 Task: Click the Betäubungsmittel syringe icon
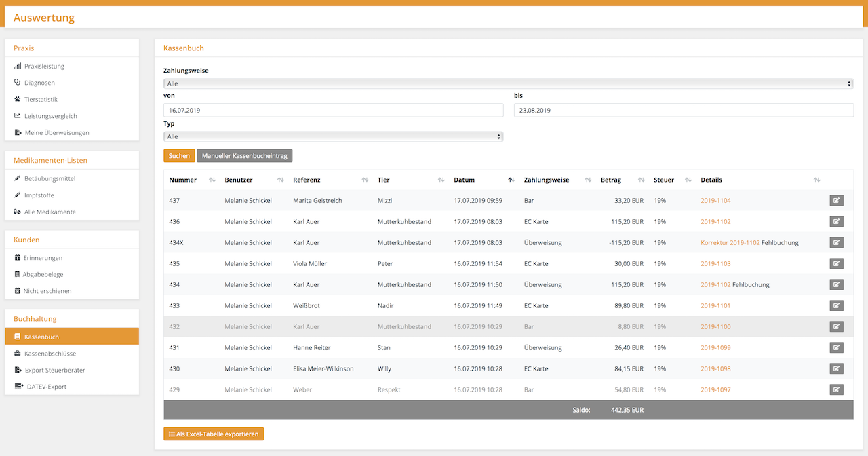pyautogui.click(x=18, y=178)
